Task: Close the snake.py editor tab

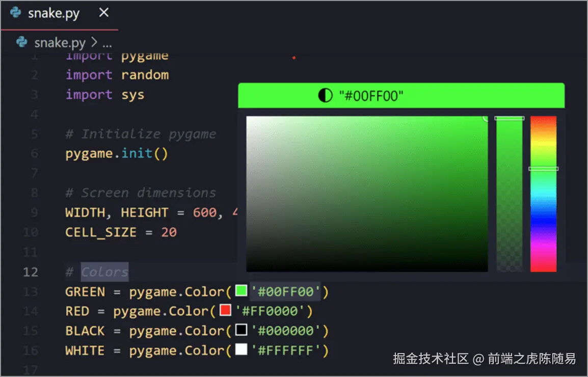Action: (x=104, y=13)
